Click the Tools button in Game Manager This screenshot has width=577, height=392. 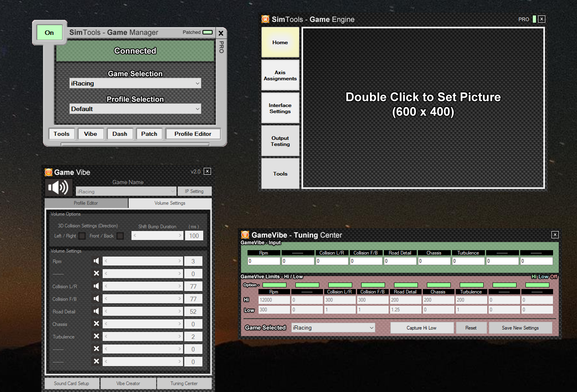62,134
